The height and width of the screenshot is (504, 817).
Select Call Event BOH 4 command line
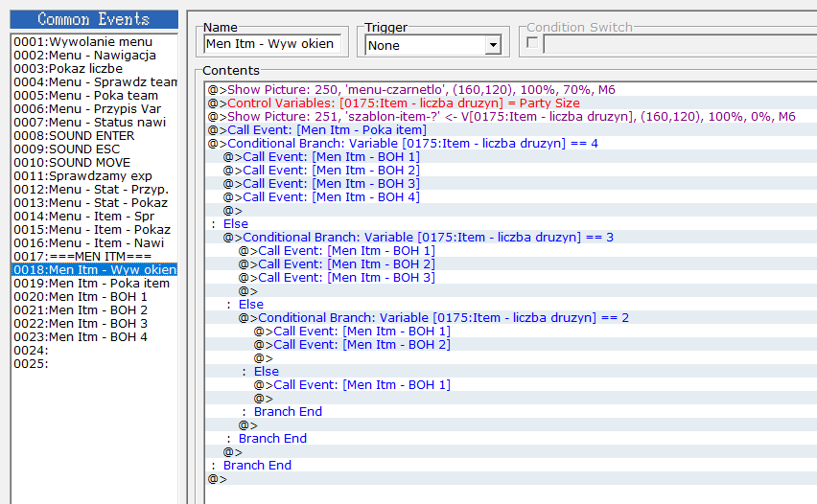tap(511, 196)
